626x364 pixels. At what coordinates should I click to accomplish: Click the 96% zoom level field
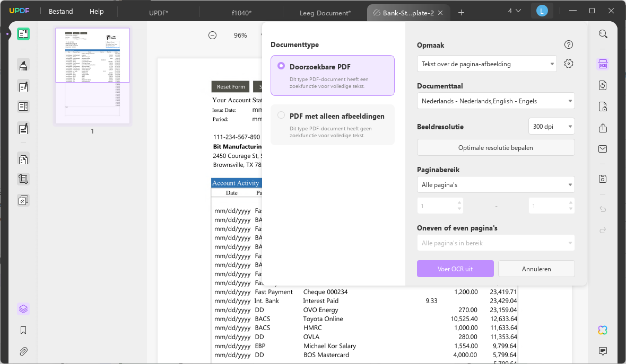pos(240,35)
